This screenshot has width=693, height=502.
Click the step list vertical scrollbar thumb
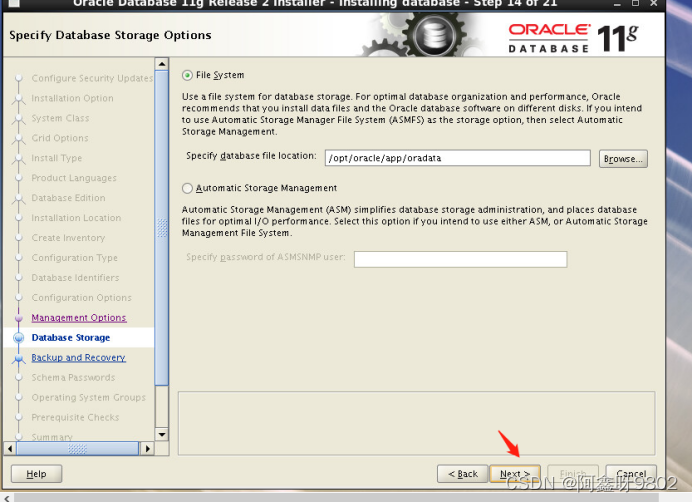[162, 228]
